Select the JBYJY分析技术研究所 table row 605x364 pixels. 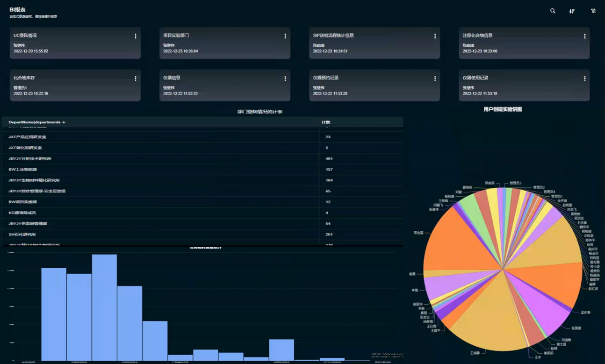click(202, 159)
